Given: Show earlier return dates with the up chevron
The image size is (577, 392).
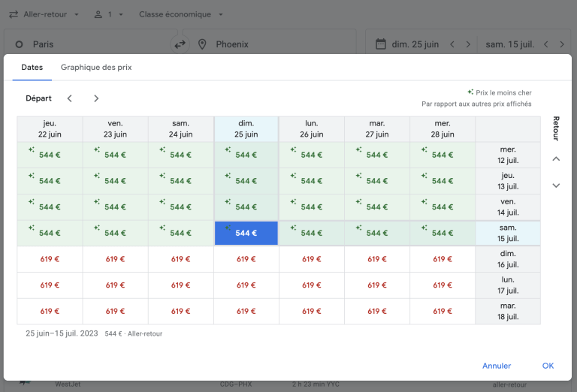Looking at the screenshot, I should click(556, 159).
